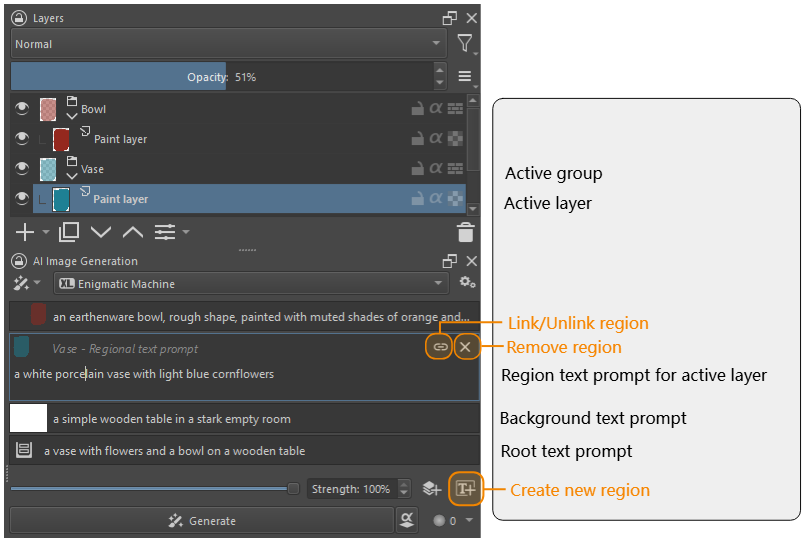Click the red bowl region swatch
This screenshot has height=542, width=810.
[x=38, y=314]
